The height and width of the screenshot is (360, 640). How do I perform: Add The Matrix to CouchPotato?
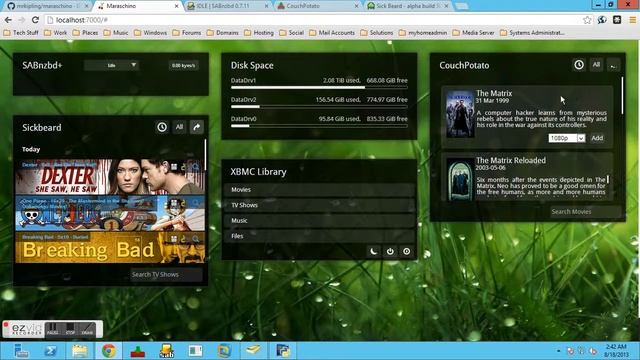coord(597,138)
